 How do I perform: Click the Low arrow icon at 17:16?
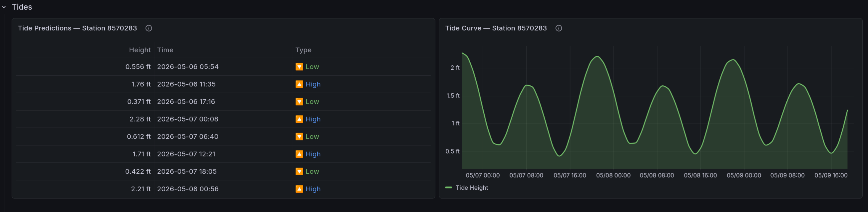299,102
